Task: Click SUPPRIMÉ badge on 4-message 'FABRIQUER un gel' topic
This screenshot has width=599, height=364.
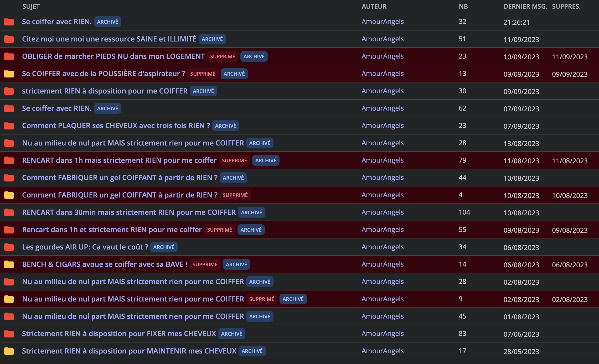Action: point(235,195)
